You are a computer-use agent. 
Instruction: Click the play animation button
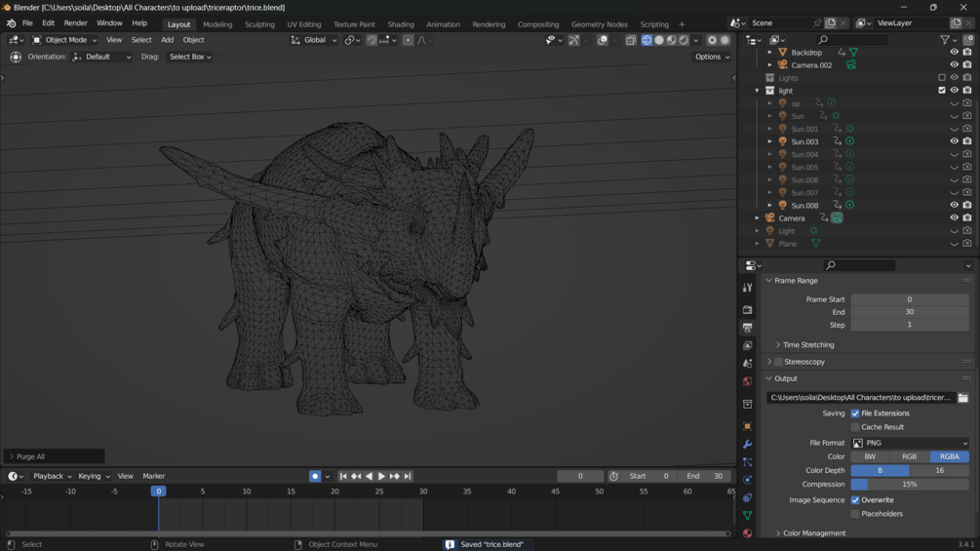pyautogui.click(x=381, y=476)
